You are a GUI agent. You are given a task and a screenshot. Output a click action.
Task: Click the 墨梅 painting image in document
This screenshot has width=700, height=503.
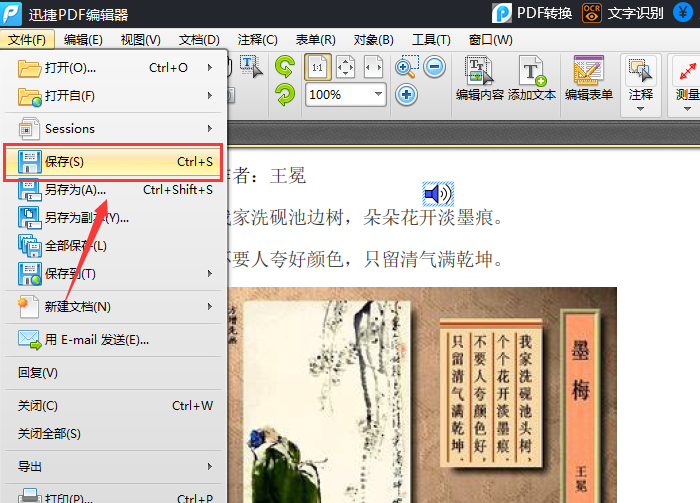[422, 395]
